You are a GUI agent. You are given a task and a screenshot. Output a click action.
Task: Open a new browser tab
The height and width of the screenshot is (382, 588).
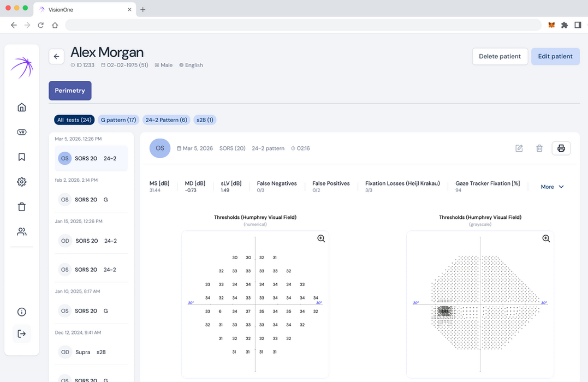[143, 10]
